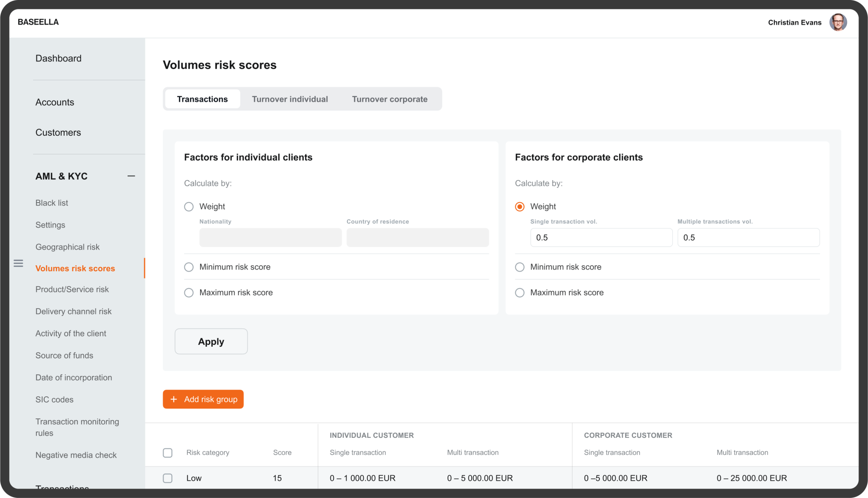Image resolution: width=868 pixels, height=498 pixels.
Task: Click the Apply button
Action: tap(211, 341)
